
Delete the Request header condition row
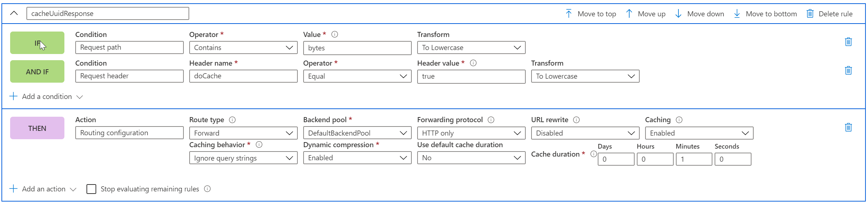click(848, 70)
